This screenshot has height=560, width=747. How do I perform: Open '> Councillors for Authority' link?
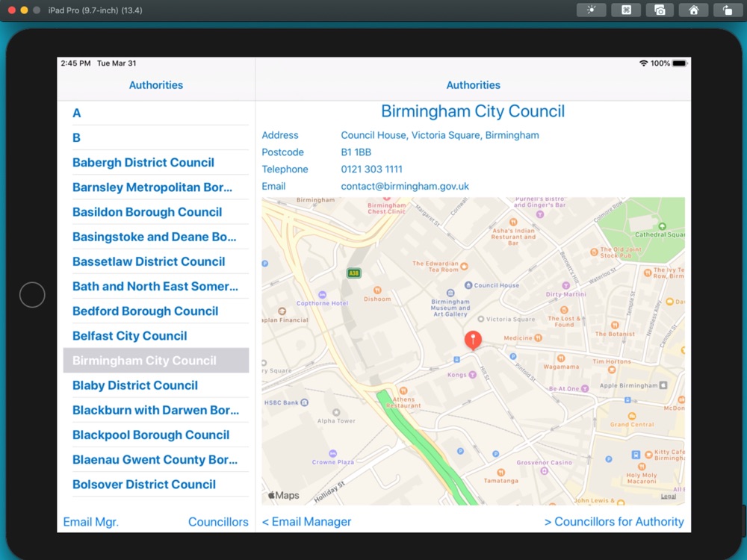click(x=614, y=522)
